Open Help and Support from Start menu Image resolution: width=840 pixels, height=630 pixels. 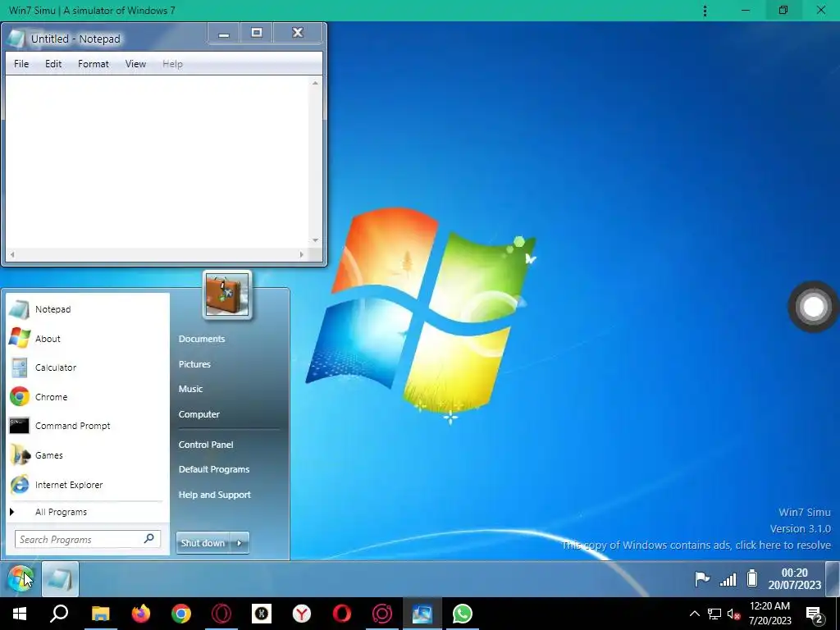point(214,495)
